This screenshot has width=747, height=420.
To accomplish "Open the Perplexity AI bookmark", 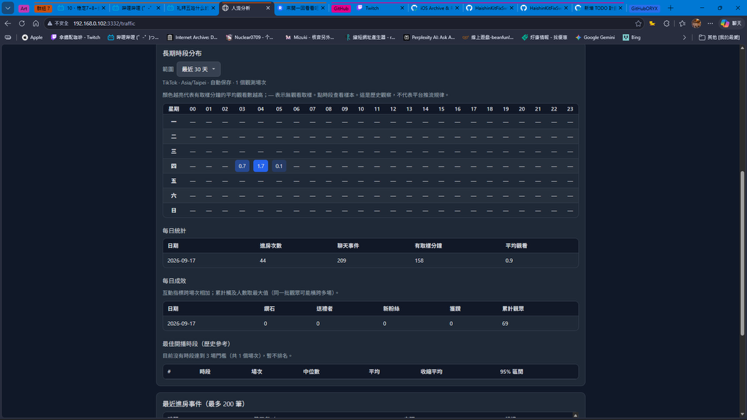I will pyautogui.click(x=429, y=37).
